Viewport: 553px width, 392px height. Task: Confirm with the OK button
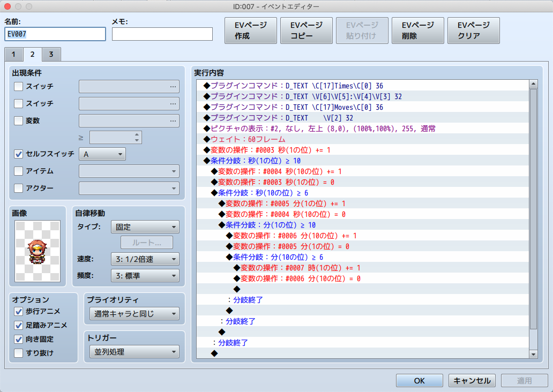click(420, 381)
